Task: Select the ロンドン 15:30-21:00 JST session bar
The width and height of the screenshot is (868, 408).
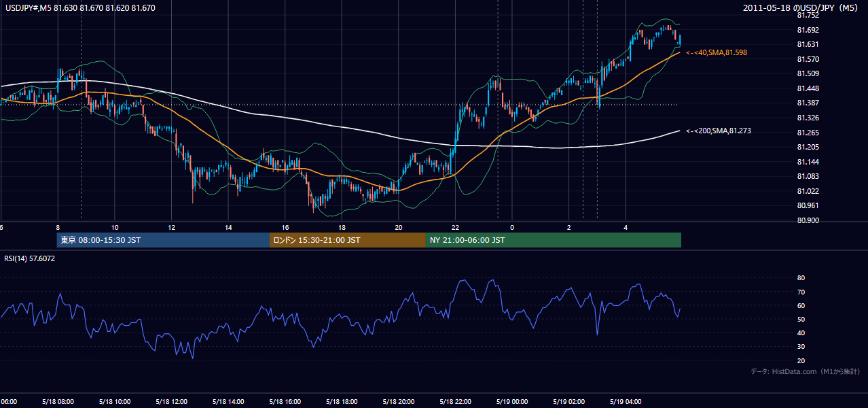Action: 348,240
